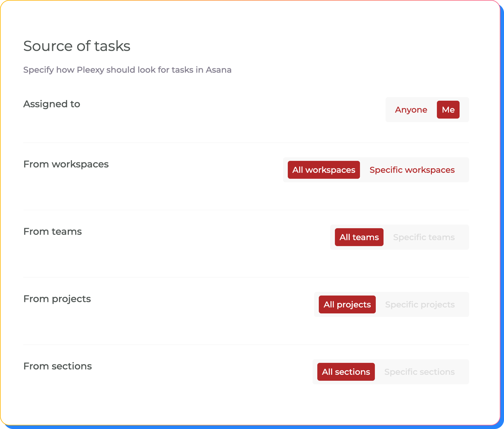Choose Specific teams option
The width and height of the screenshot is (504, 429).
tap(424, 237)
